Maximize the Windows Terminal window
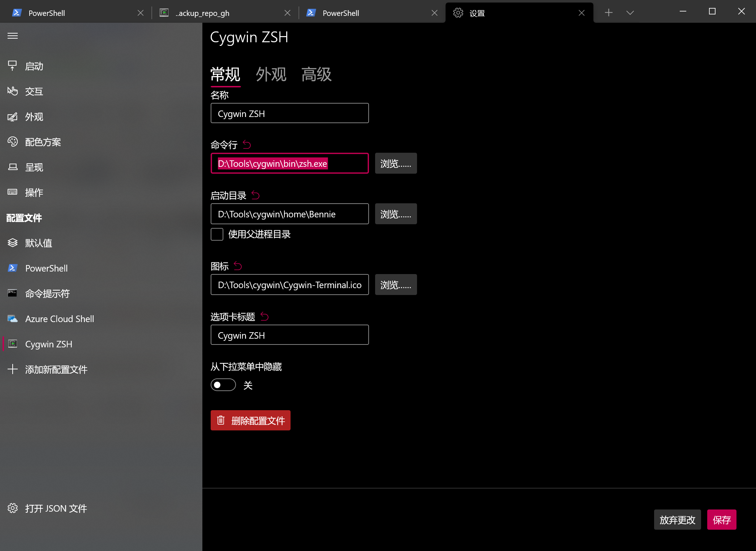Viewport: 756px width, 551px height. tap(712, 12)
